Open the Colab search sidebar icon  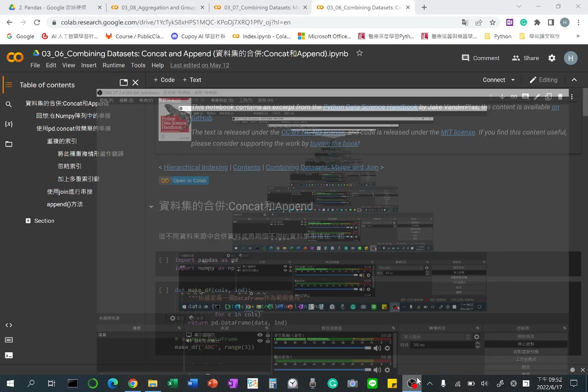coord(9,104)
